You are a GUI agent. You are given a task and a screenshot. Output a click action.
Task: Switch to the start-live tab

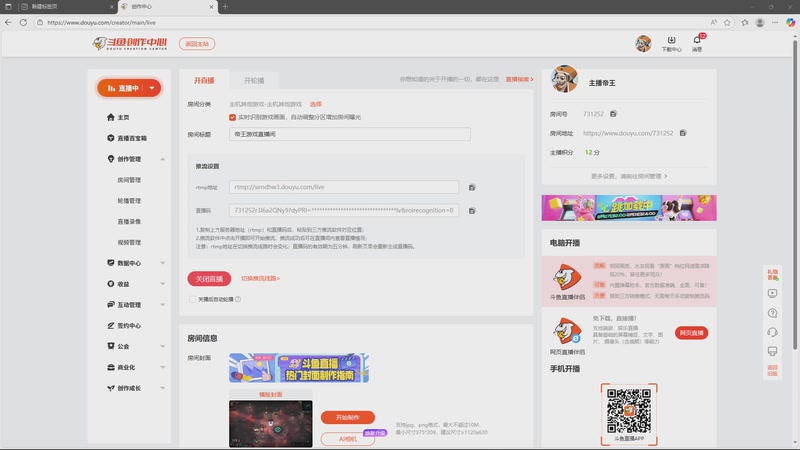pyautogui.click(x=204, y=80)
